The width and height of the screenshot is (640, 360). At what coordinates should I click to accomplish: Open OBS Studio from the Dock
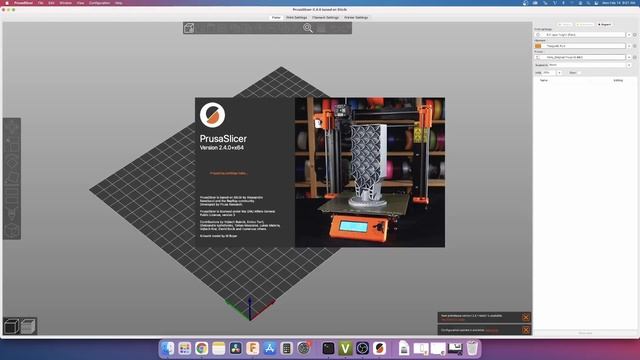(x=362, y=348)
